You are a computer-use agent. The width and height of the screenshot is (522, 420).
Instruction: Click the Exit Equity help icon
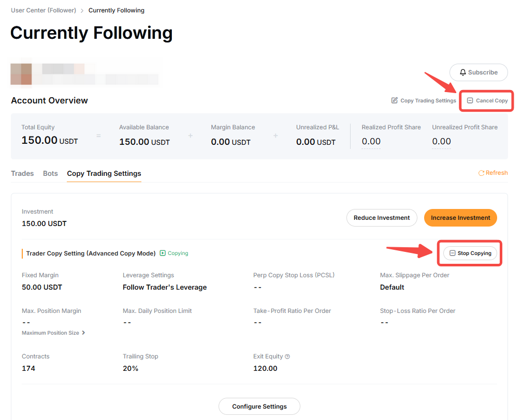(x=287, y=356)
